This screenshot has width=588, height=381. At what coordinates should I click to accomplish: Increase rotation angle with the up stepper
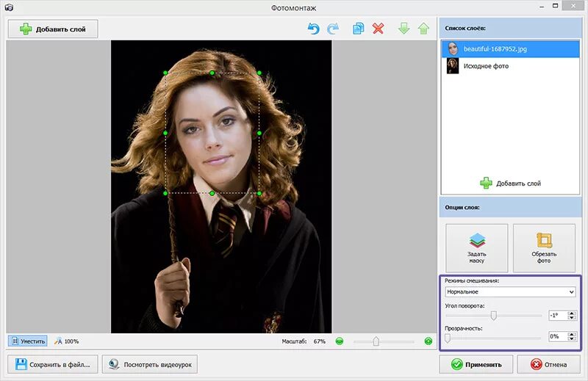(572, 313)
